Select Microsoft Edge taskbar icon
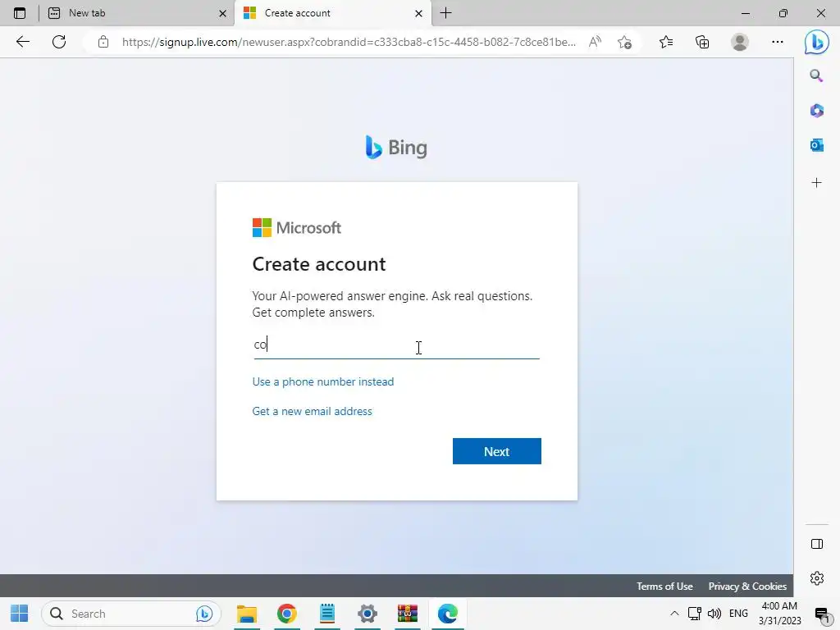The image size is (840, 630). click(x=448, y=614)
